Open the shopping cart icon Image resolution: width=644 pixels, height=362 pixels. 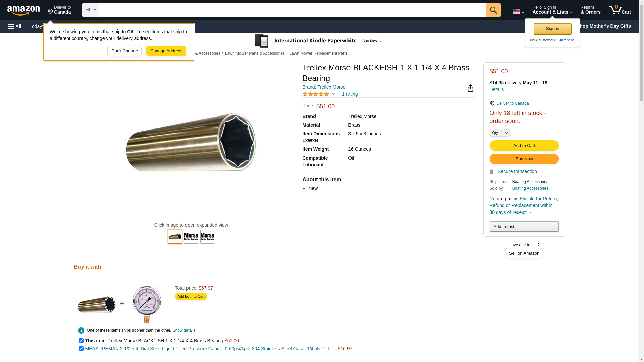click(x=620, y=10)
